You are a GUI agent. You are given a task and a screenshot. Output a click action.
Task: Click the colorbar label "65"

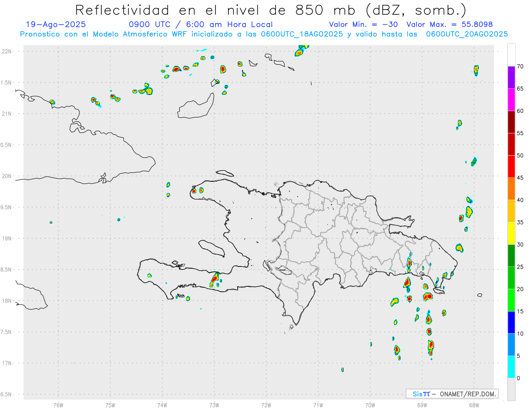coord(520,89)
